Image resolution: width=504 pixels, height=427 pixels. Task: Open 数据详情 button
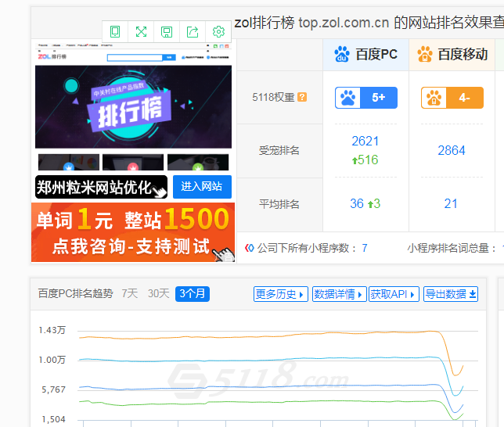(x=339, y=294)
